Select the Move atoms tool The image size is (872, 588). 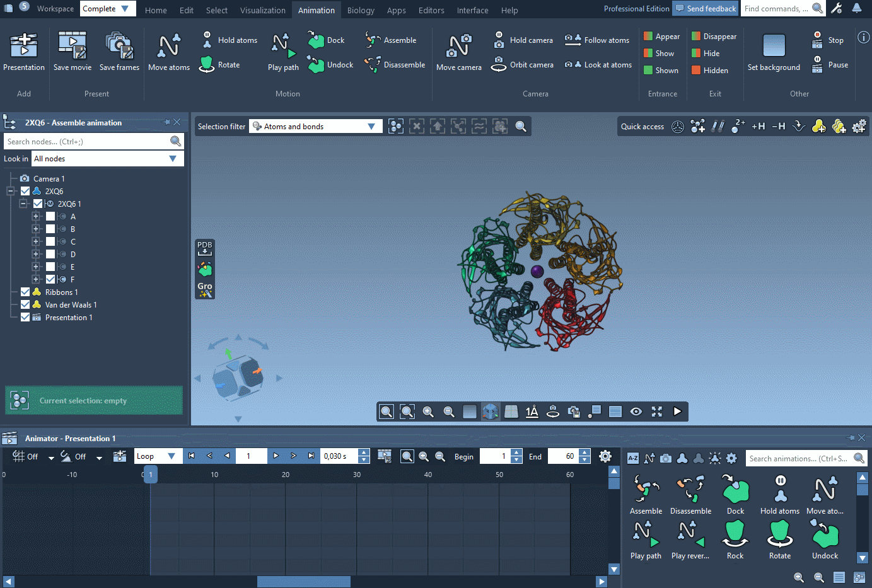168,50
